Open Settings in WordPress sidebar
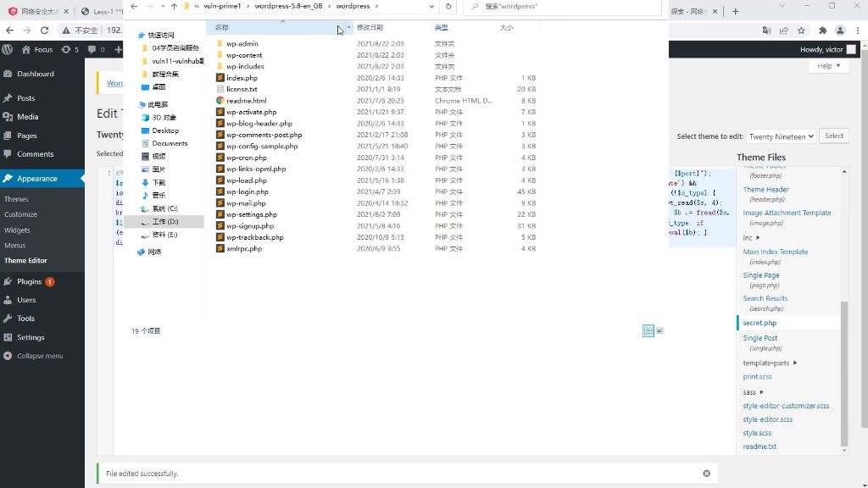868x488 pixels. click(31, 337)
